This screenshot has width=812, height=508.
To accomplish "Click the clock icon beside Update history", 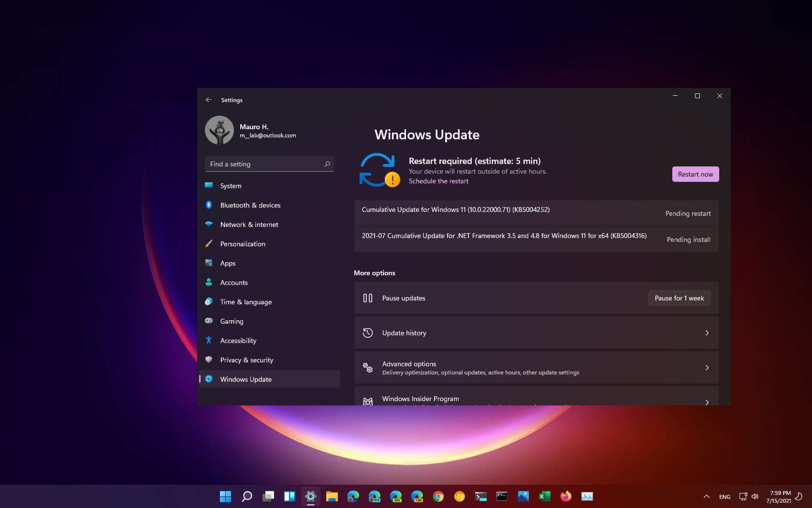I will (x=368, y=333).
